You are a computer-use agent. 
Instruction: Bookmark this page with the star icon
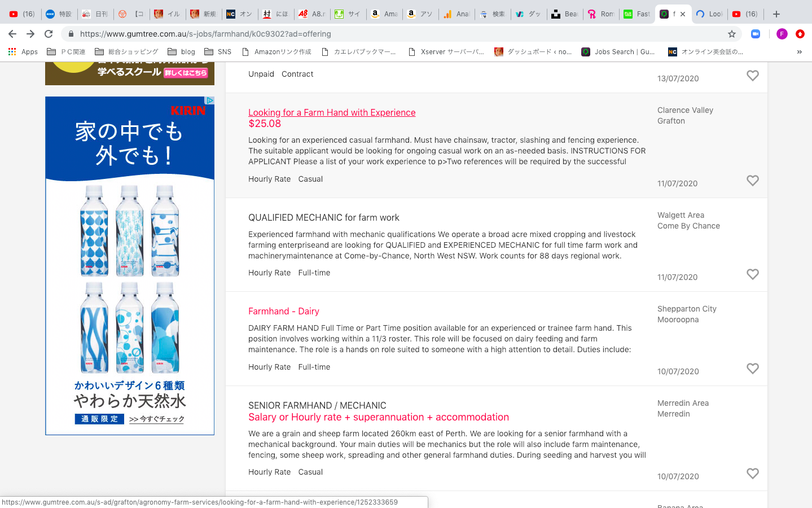point(732,34)
